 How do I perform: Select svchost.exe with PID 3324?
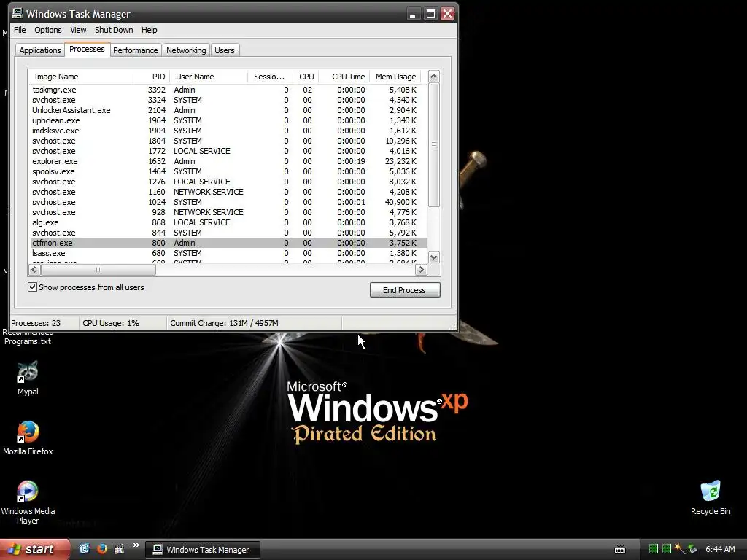click(228, 100)
